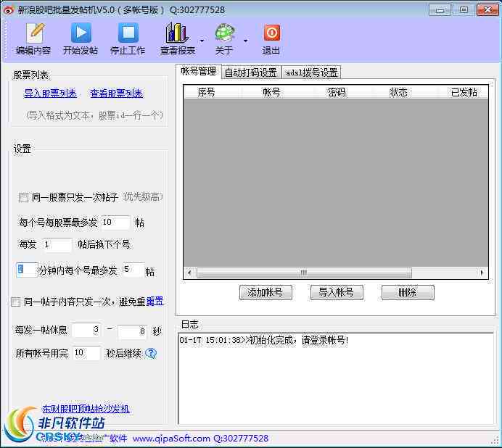
Task: Open 东财股吧顶帖抢沙发机 link
Action: point(86,409)
